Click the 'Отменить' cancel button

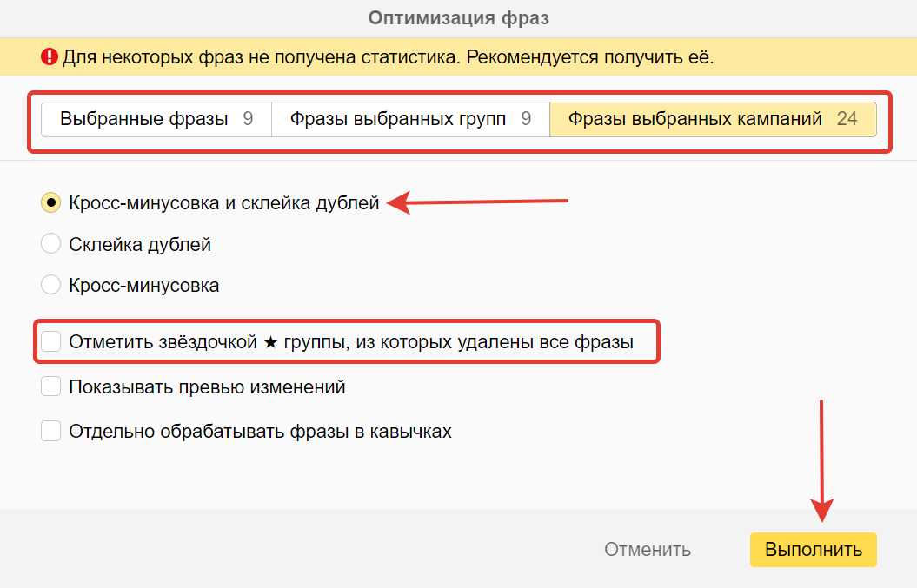[648, 550]
